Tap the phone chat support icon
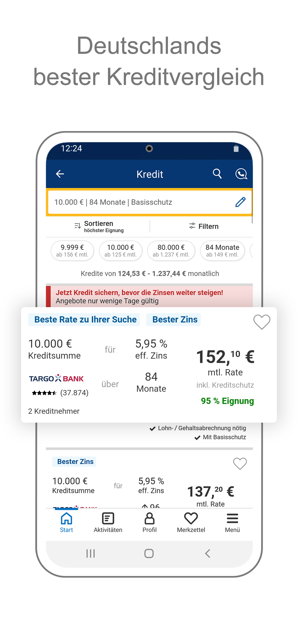 (241, 174)
